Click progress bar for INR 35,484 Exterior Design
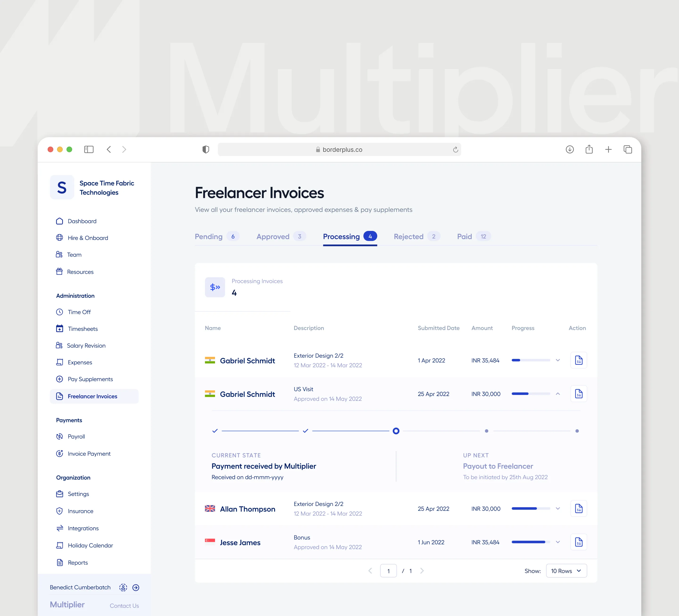 [531, 360]
